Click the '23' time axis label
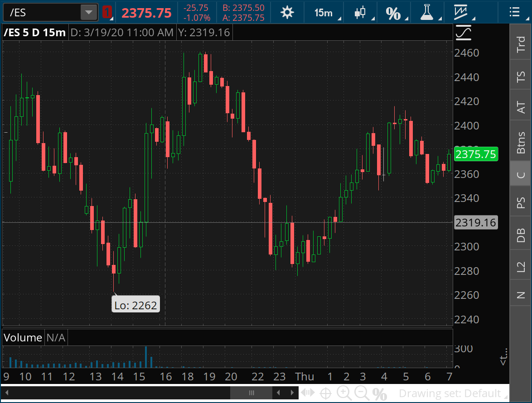532x403 pixels. coord(279,377)
